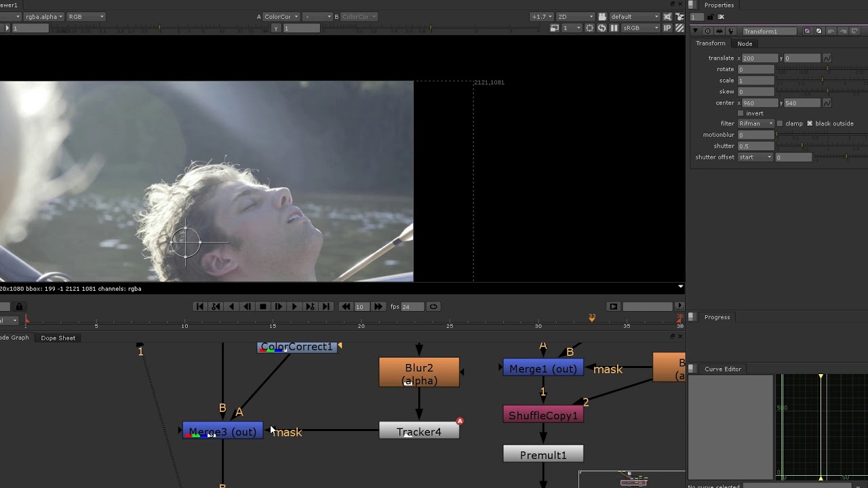Select Premult1 node
868x488 pixels.
click(543, 454)
